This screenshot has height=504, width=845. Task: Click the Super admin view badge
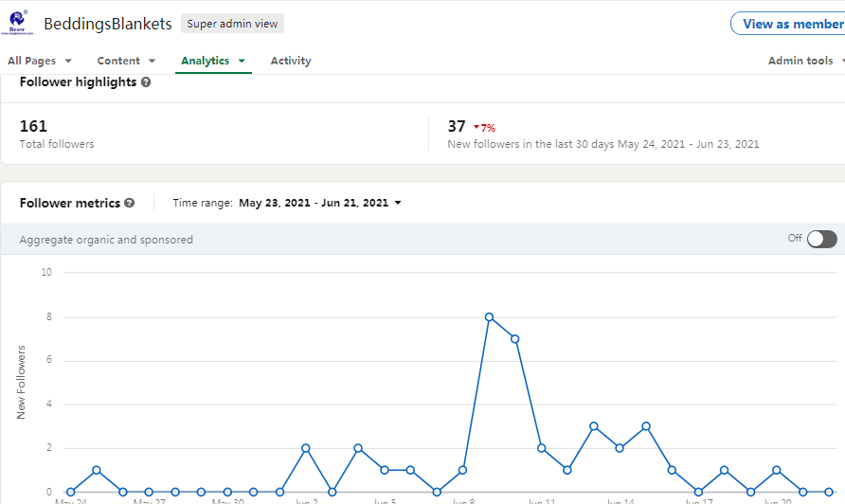point(232,24)
